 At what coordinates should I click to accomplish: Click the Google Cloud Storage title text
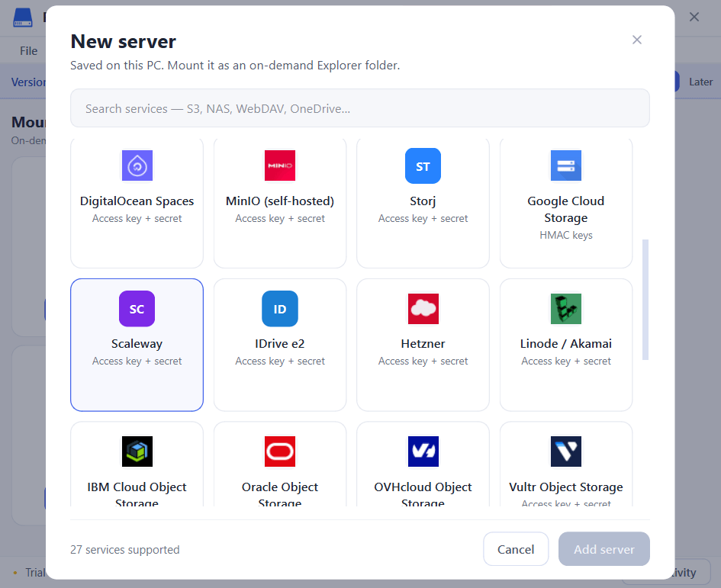click(x=566, y=209)
